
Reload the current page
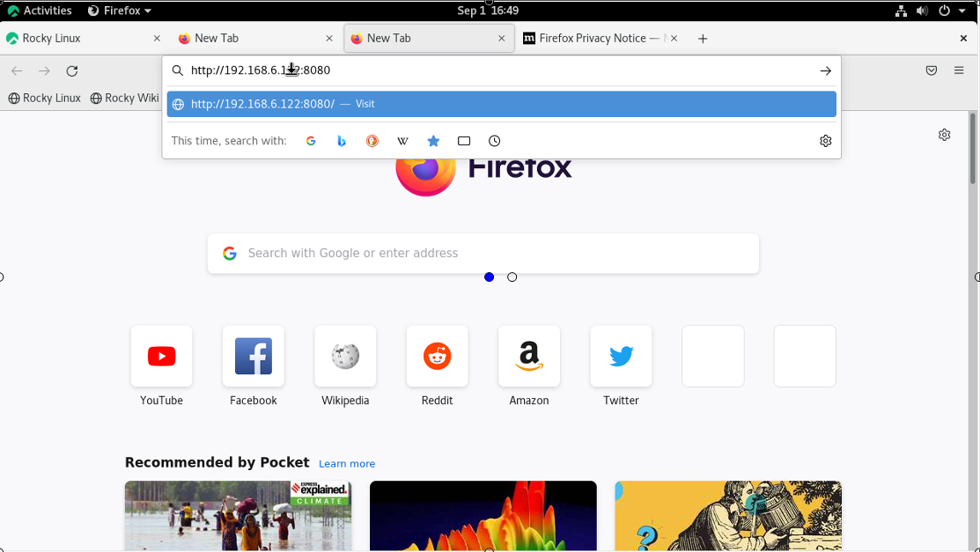tap(72, 70)
